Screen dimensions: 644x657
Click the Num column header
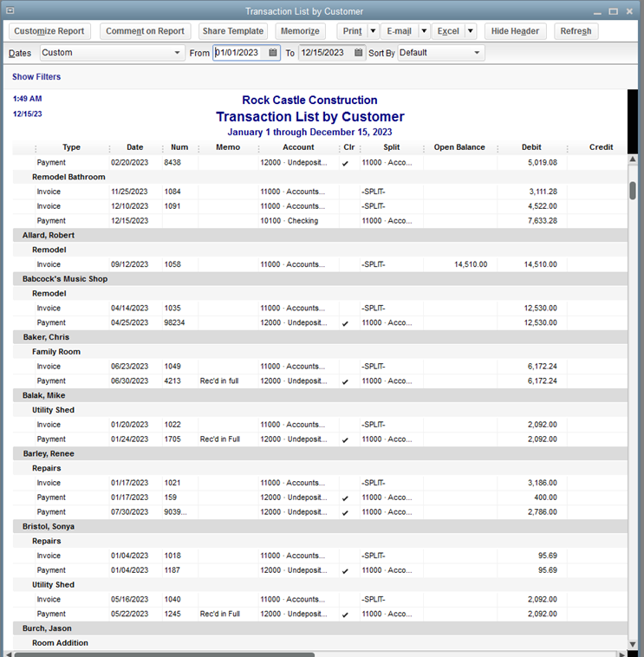179,147
